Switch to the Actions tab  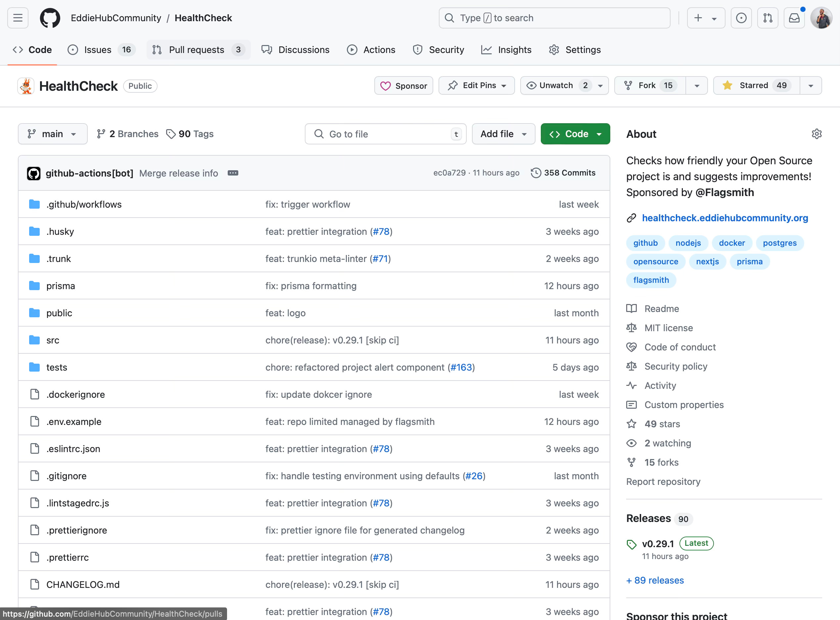click(x=371, y=50)
